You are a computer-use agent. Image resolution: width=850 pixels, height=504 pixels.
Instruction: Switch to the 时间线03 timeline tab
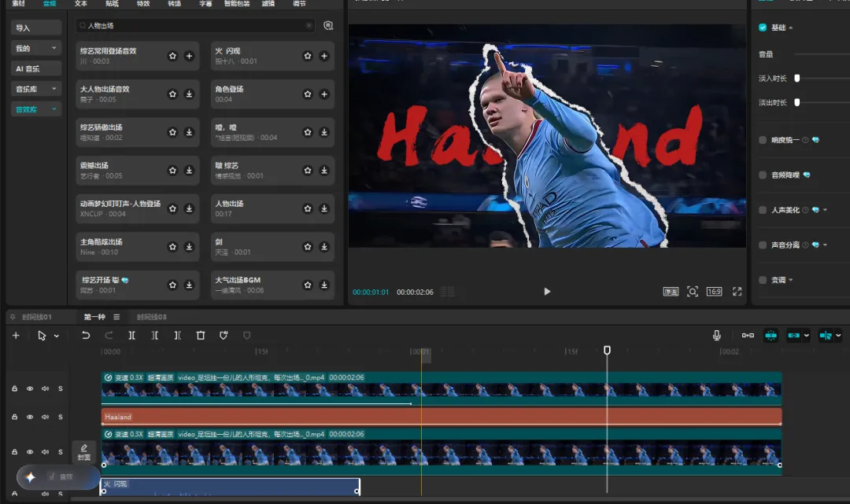(x=152, y=317)
